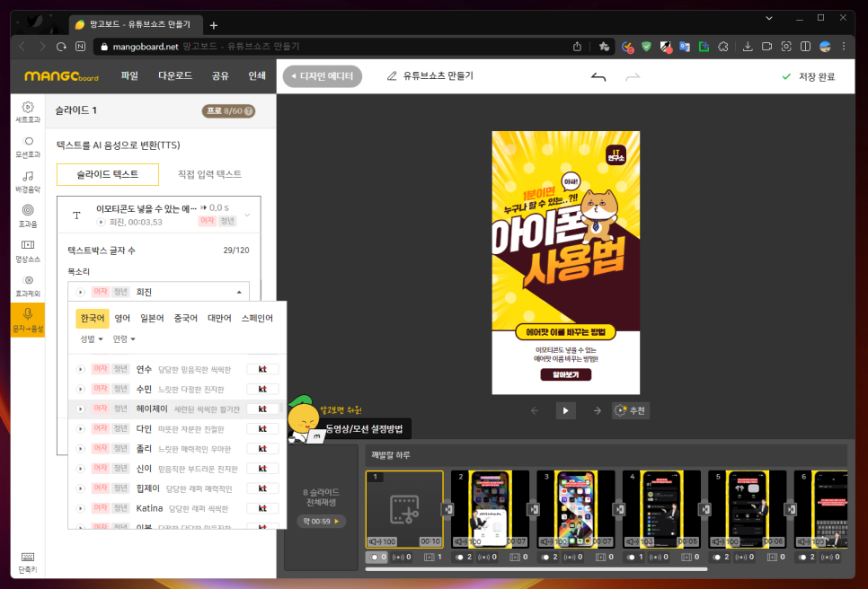Viewport: 868px width, 589px height.
Task: Preview voice Katina with its play icon
Action: (x=80, y=508)
